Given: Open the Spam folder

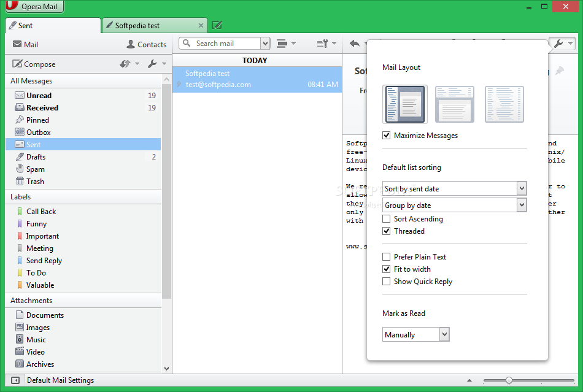Looking at the screenshot, I should point(83,169).
